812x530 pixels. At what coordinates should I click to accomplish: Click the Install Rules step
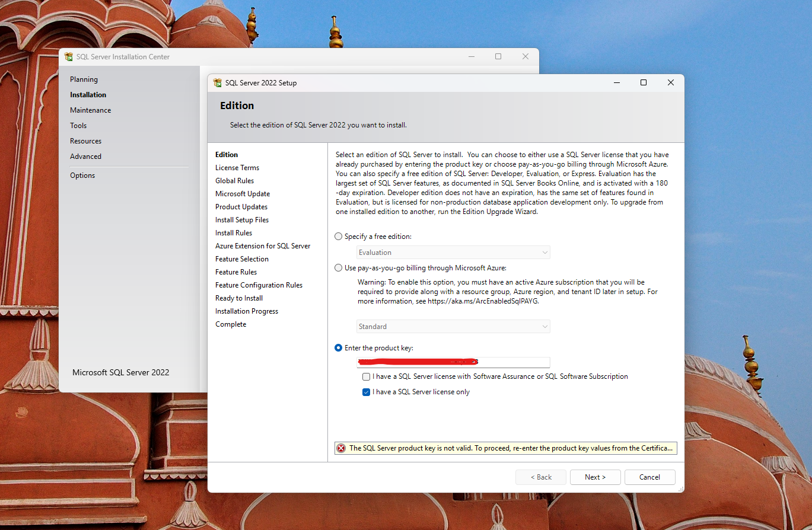pos(234,233)
